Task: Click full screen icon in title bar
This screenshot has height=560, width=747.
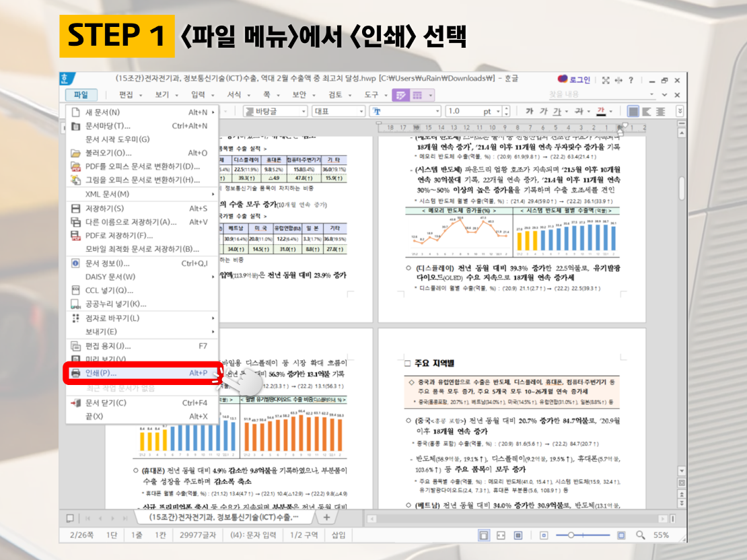Action: (606, 80)
